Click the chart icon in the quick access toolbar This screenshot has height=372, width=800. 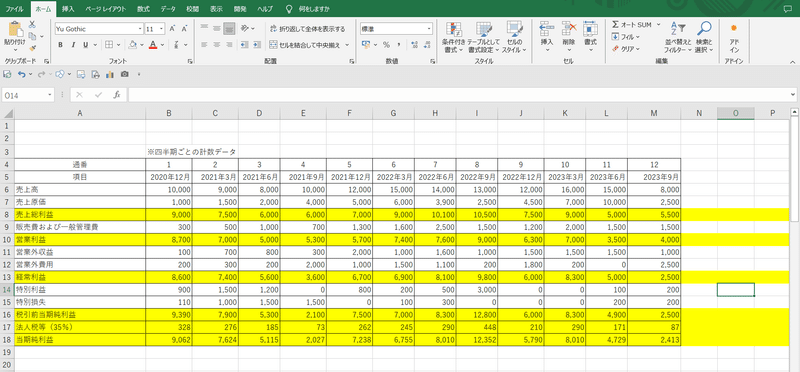[110, 75]
